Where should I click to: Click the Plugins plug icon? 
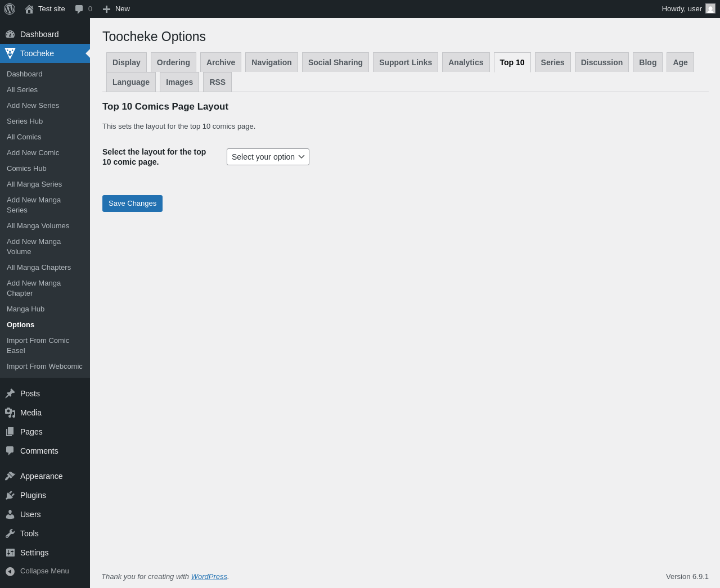pos(10,495)
